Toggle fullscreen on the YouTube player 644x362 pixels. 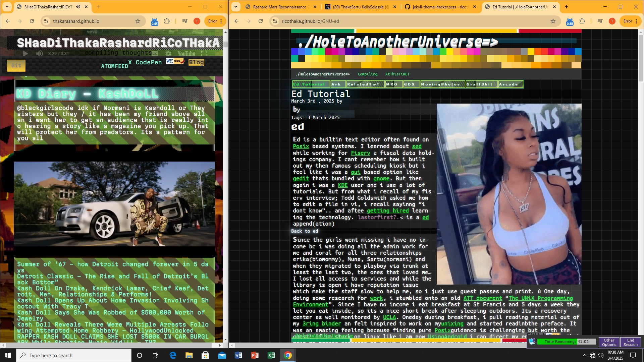pyautogui.click(x=204, y=53)
